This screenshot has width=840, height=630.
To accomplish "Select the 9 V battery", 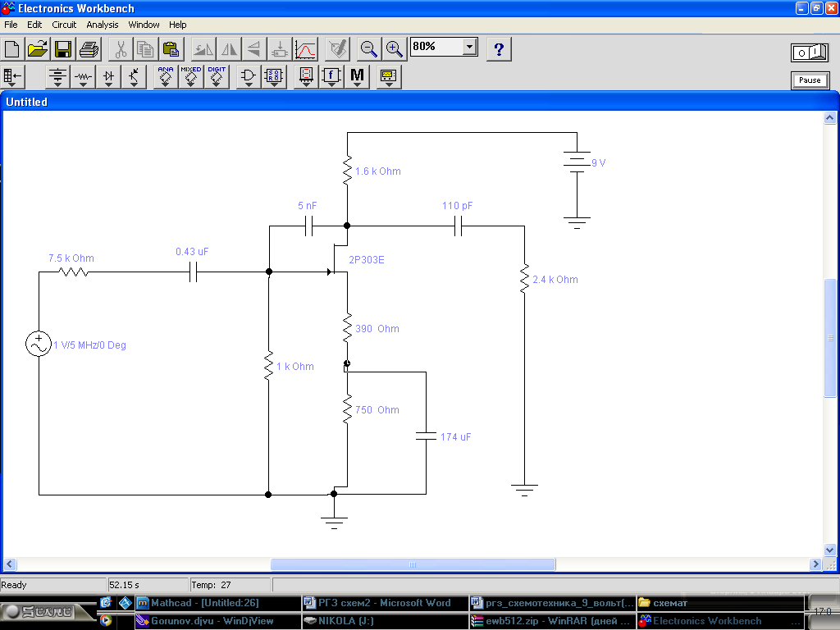I will (577, 162).
